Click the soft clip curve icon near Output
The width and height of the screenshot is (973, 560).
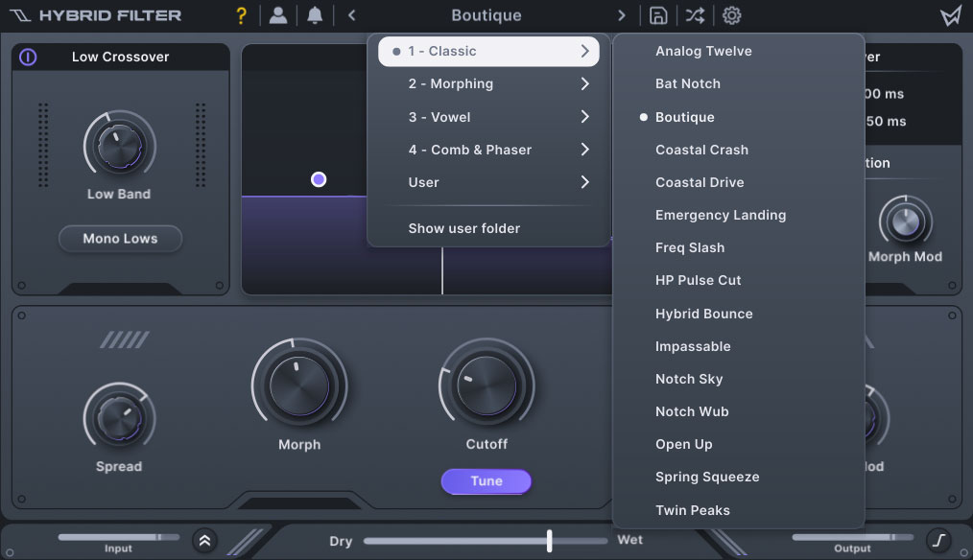click(938, 540)
